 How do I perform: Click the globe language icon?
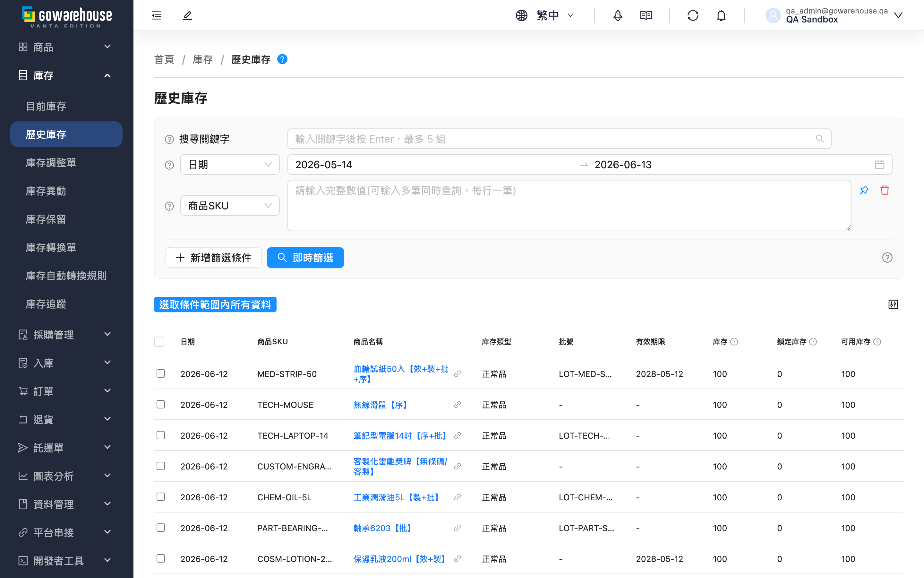point(522,15)
